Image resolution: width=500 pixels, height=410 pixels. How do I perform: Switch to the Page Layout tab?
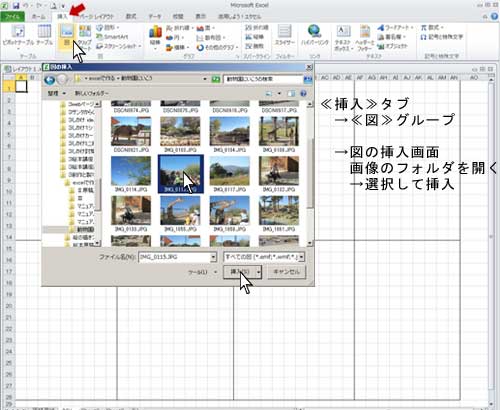click(x=97, y=16)
